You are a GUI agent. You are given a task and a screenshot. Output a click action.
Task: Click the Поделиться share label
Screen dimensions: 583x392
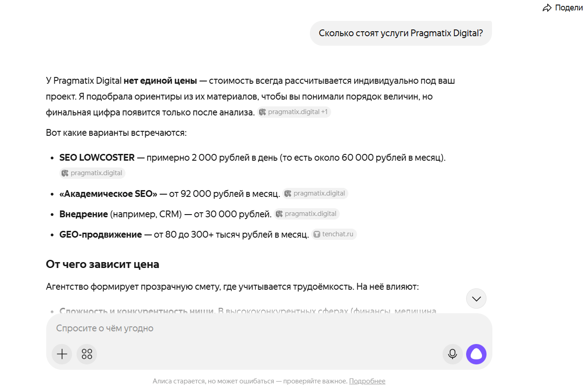tap(569, 8)
